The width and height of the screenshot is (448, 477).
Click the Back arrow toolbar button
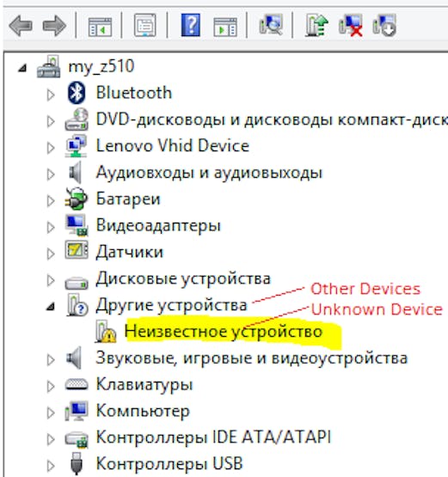tap(21, 26)
